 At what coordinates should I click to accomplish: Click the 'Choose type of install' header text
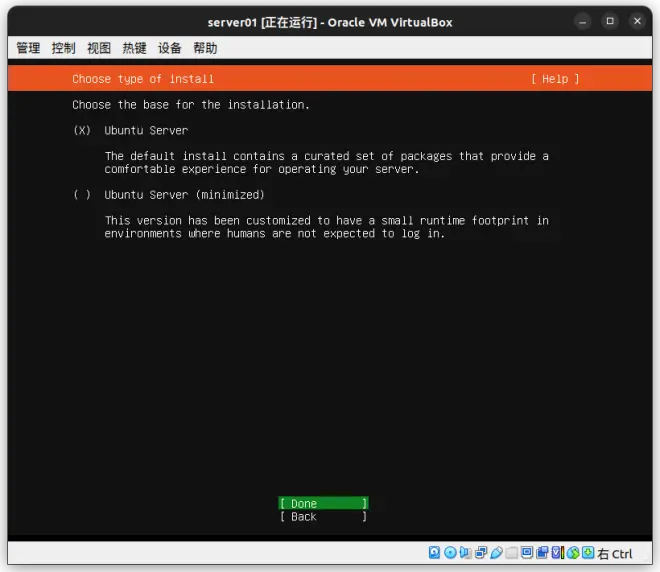click(x=143, y=79)
